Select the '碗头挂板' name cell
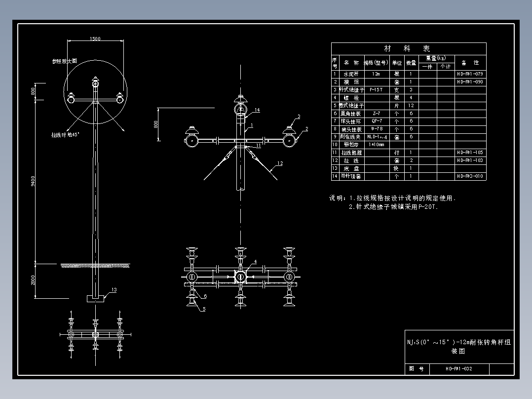 351,129
